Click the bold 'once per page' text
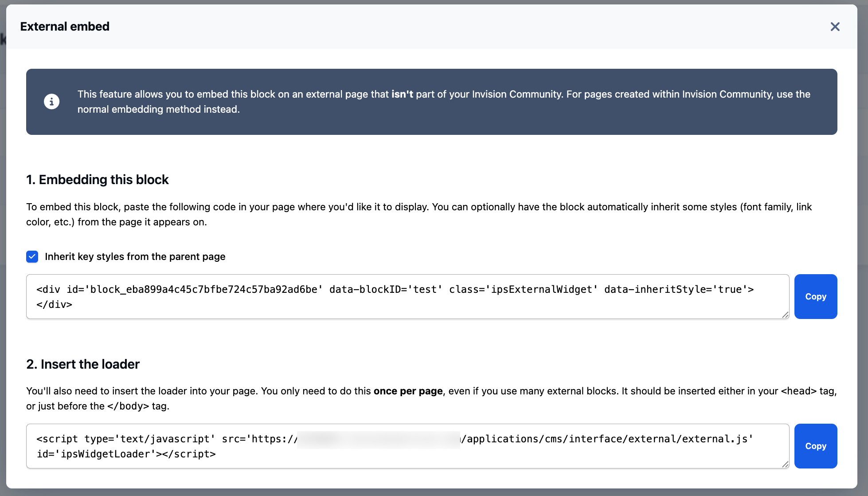This screenshot has height=496, width=868. [x=408, y=391]
